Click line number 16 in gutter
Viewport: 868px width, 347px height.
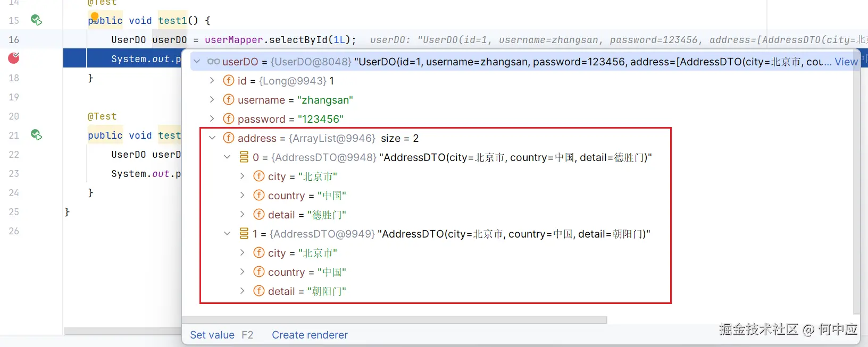point(14,39)
